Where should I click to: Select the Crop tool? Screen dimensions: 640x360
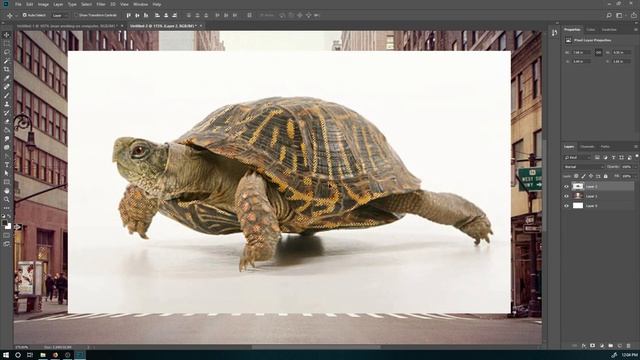(6, 69)
